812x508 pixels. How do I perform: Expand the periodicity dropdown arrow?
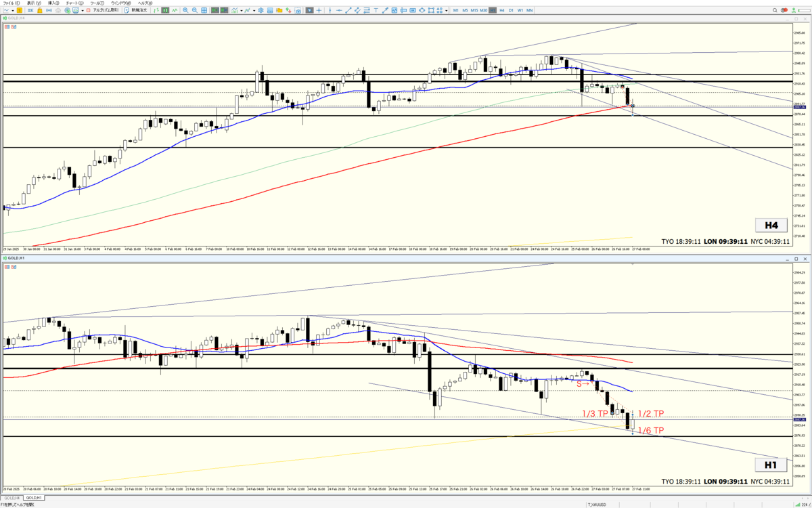click(x=254, y=10)
